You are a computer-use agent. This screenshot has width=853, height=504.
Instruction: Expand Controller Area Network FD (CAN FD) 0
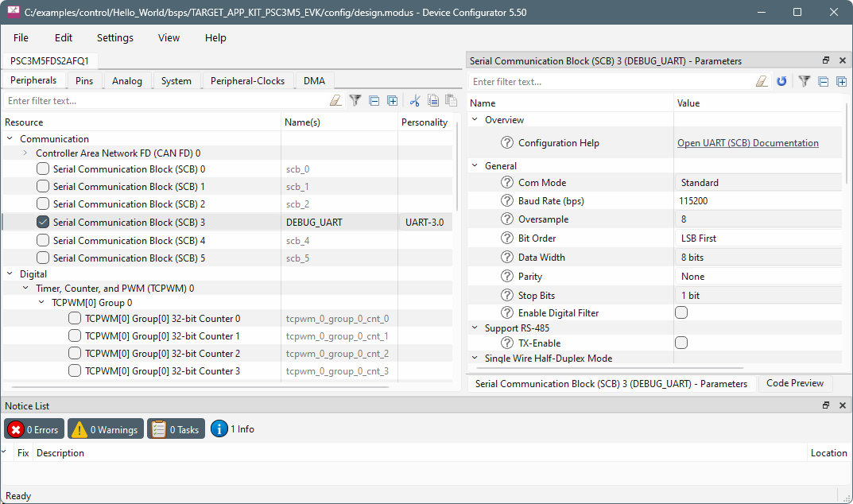[x=25, y=153]
